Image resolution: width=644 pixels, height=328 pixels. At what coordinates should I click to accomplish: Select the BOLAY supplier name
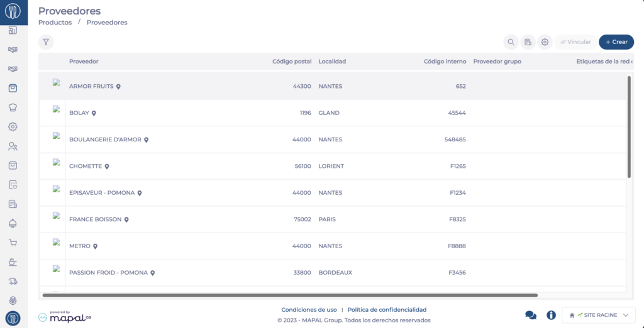(x=79, y=113)
